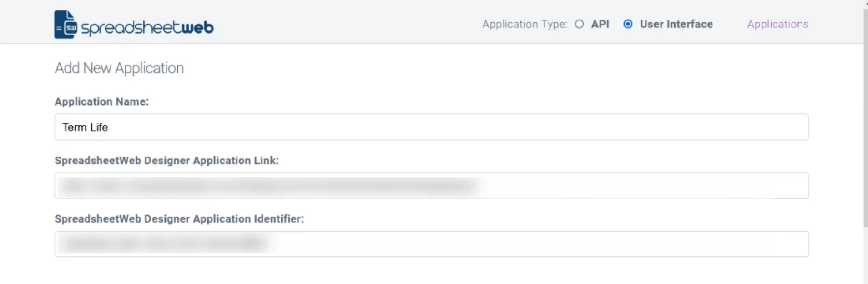This screenshot has height=284, width=868.
Task: Click the User Interface option label
Action: click(x=676, y=24)
